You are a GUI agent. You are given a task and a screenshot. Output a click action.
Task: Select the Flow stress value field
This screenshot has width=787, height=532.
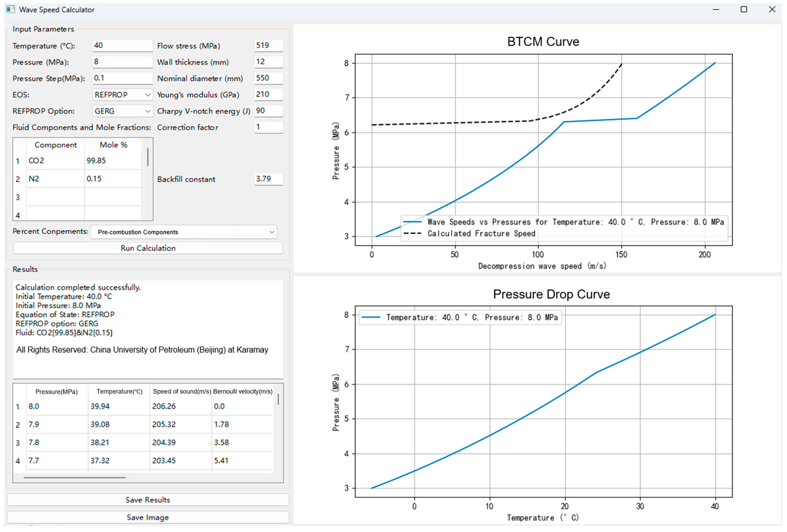click(268, 46)
